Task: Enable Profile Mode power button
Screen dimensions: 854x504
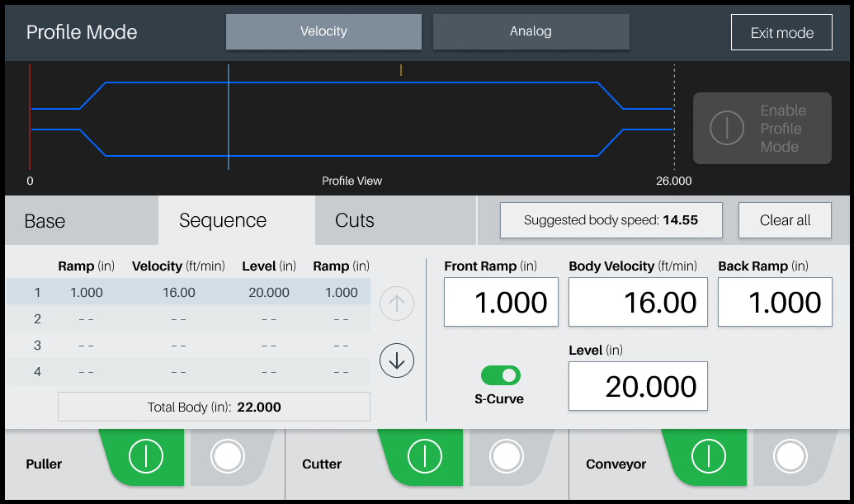Action: (762, 129)
